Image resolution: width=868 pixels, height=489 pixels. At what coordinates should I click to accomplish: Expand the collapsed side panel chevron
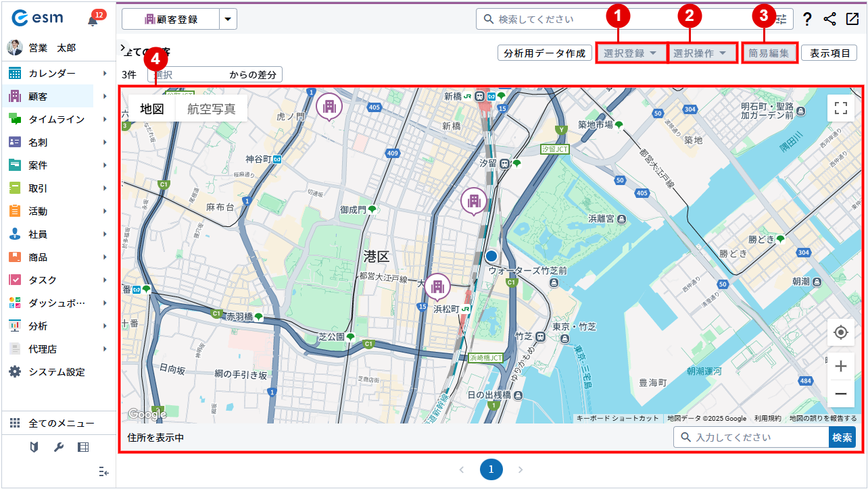pos(122,48)
